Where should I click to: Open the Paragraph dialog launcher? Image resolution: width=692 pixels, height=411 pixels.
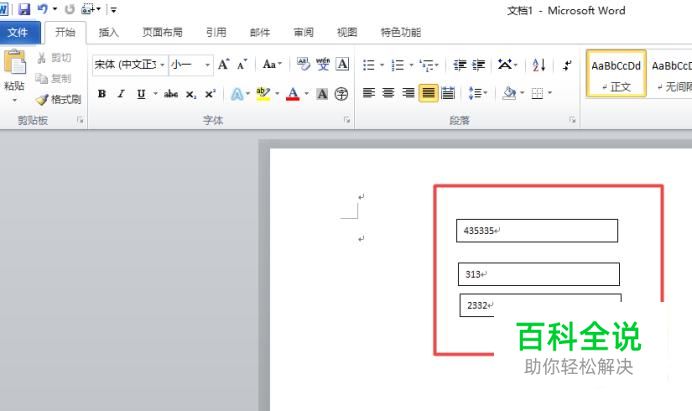point(572,120)
